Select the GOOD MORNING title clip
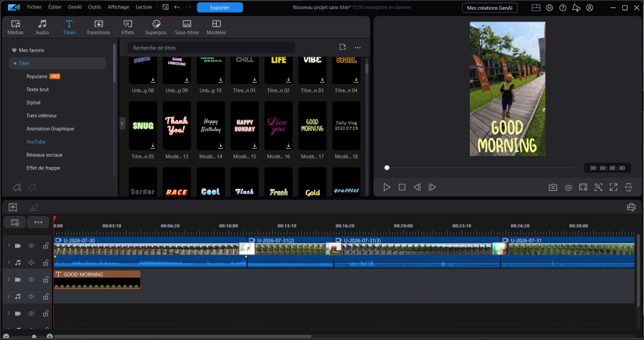644x340 pixels. [x=97, y=280]
